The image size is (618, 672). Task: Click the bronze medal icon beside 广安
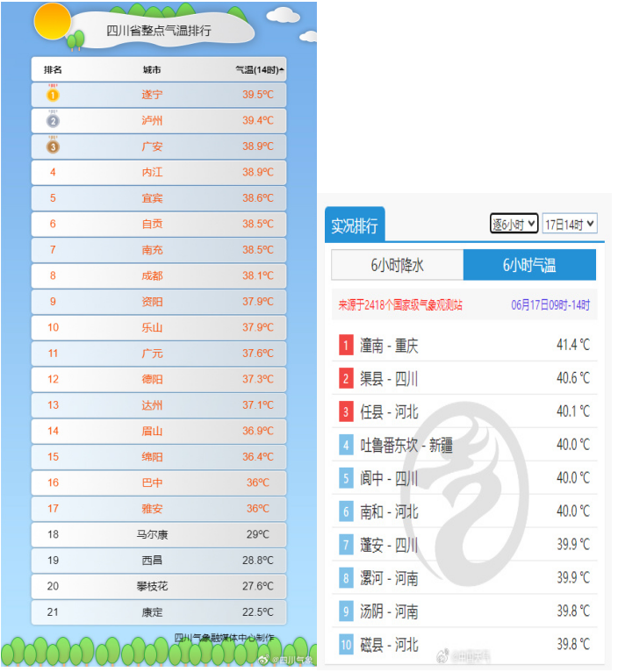click(53, 147)
